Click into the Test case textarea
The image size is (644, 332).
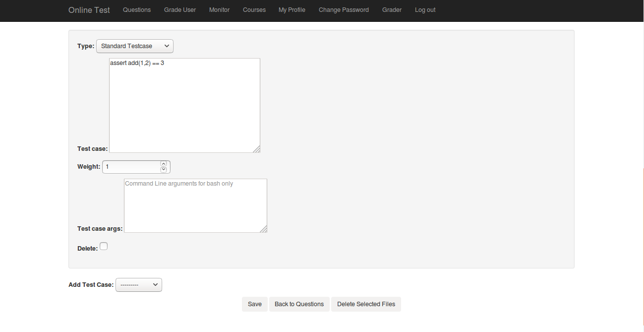coord(184,105)
